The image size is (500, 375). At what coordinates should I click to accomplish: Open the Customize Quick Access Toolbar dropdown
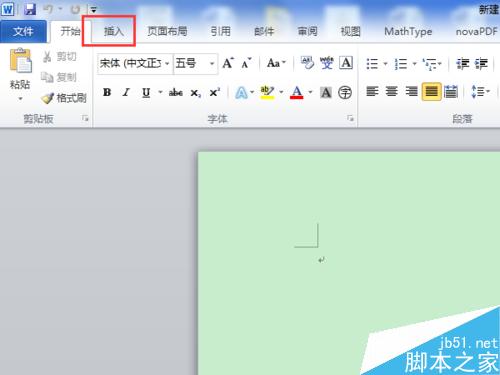94,10
